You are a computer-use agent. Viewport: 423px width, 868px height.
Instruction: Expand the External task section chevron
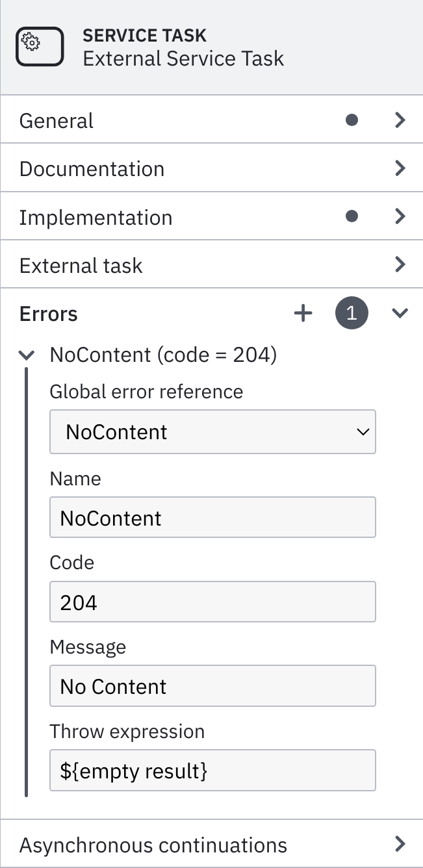pos(400,264)
